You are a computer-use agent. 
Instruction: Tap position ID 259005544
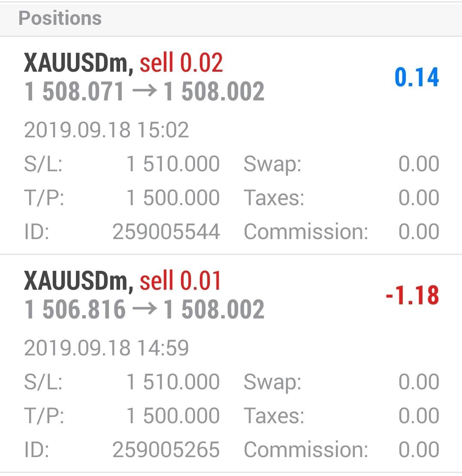166,232
